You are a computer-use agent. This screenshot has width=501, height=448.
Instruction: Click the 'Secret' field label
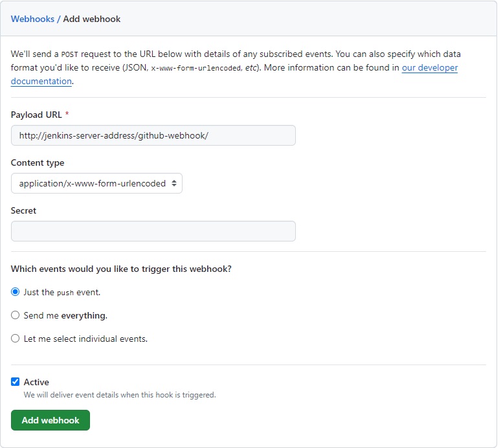[23, 210]
